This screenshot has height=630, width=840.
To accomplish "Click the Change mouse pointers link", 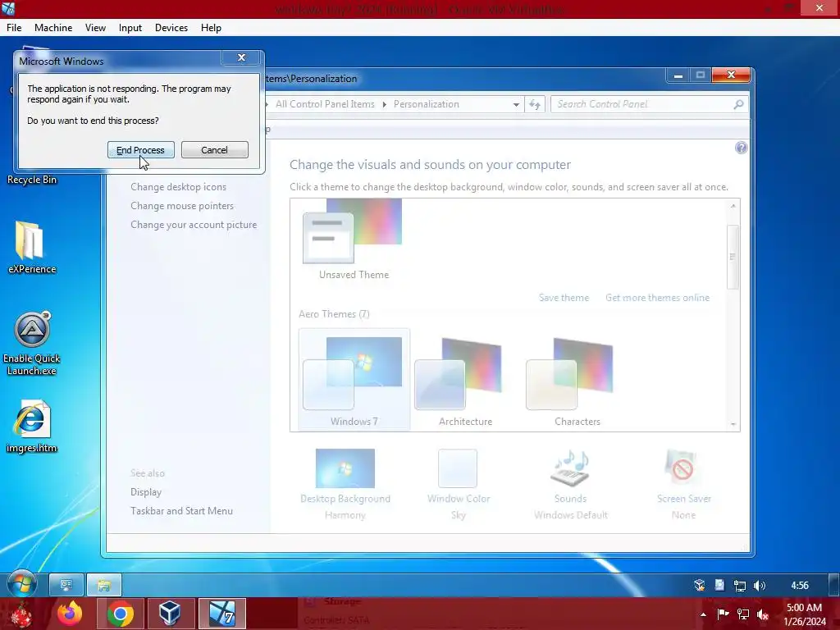I will pos(182,206).
